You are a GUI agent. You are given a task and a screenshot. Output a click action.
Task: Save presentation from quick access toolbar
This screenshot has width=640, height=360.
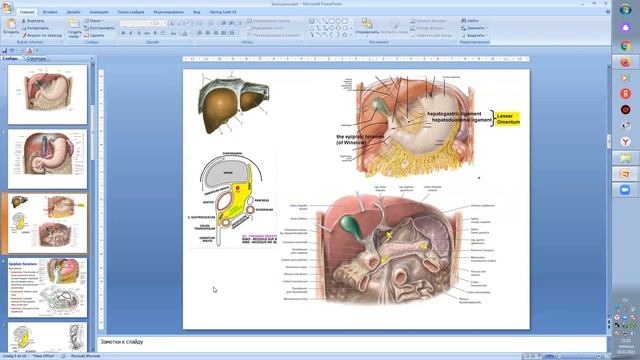(x=4, y=51)
